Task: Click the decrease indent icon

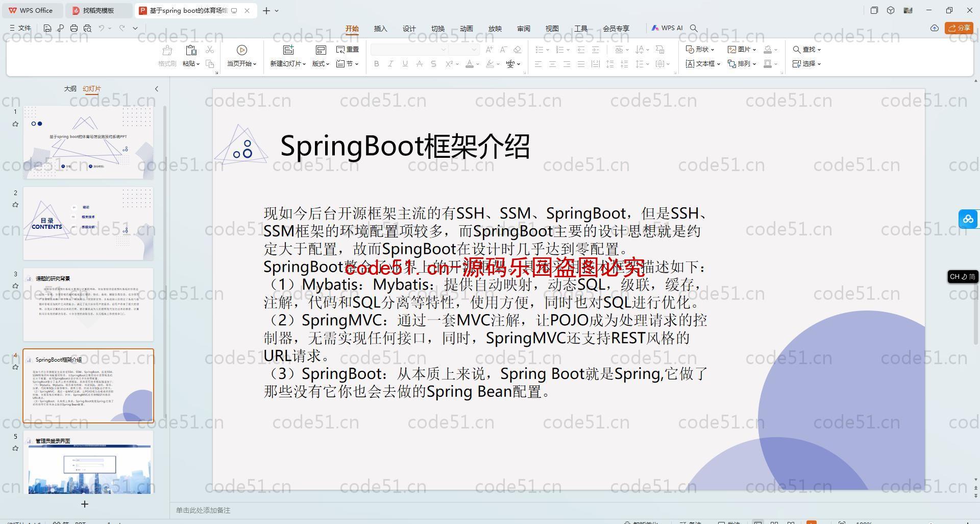Action: [x=581, y=50]
